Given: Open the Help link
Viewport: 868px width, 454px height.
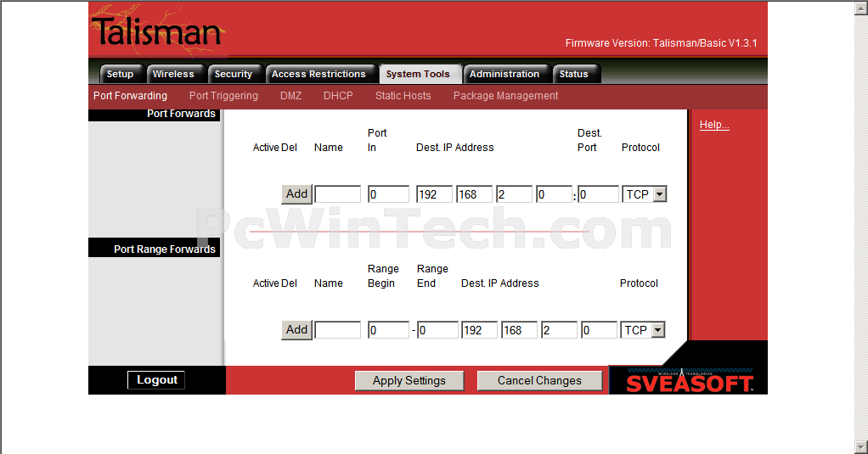Looking at the screenshot, I should pos(714,125).
